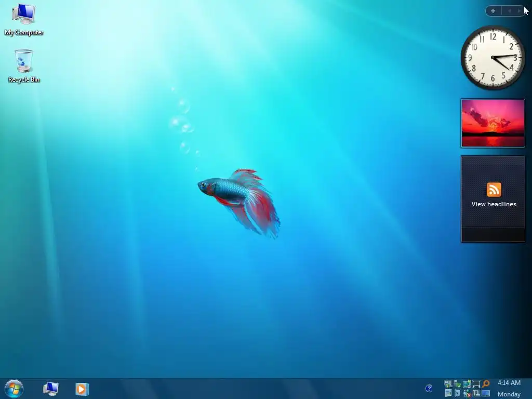The height and width of the screenshot is (399, 532).
Task: Click the blue screen tray icon
Action: pos(486,393)
